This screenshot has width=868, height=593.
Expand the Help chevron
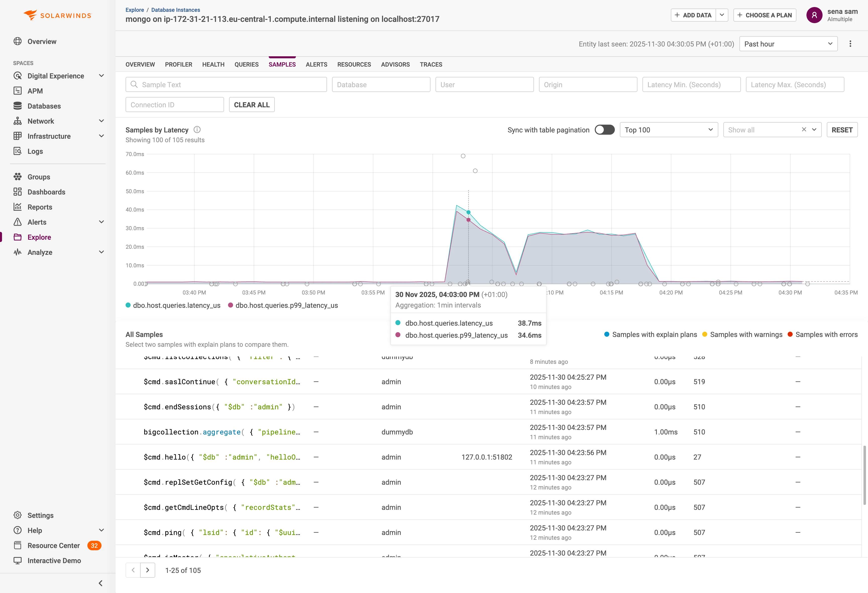101,530
